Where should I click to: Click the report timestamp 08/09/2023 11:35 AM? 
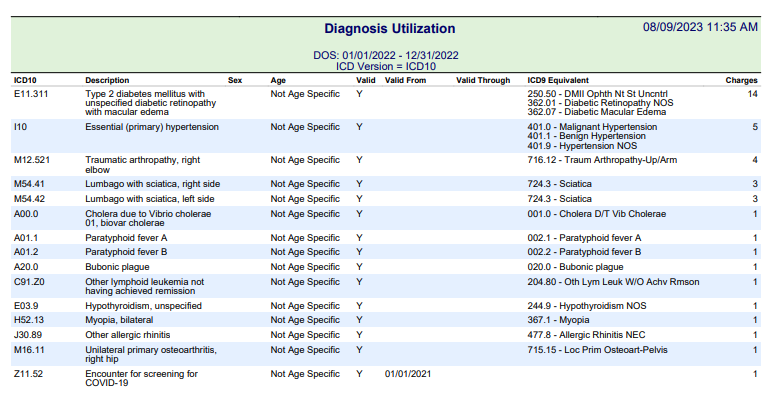pyautogui.click(x=700, y=27)
